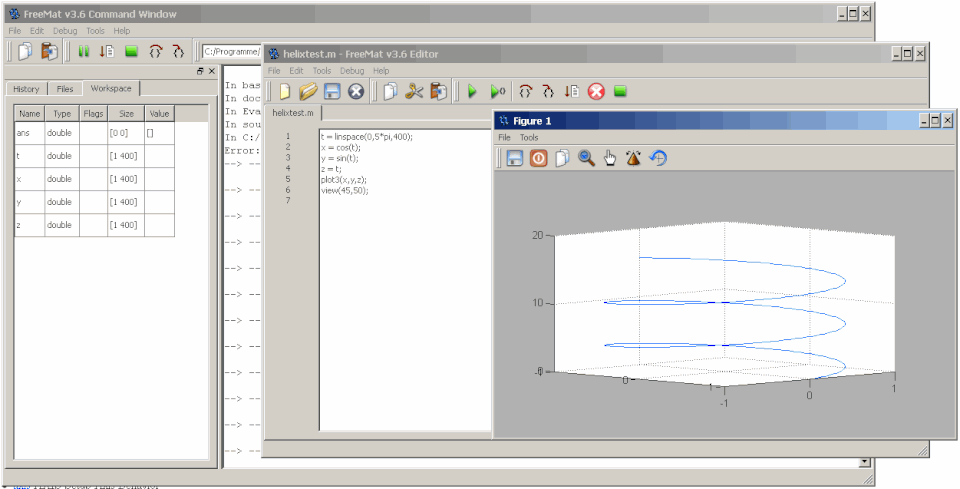Select the helixtest.m editor tab
Viewport: 960px width, 489px height.
(293, 113)
